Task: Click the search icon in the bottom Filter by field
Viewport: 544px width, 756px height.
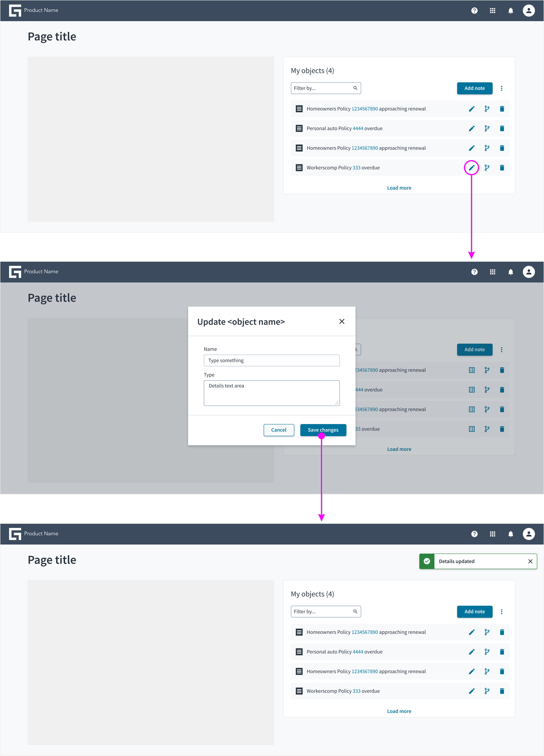Action: click(355, 612)
